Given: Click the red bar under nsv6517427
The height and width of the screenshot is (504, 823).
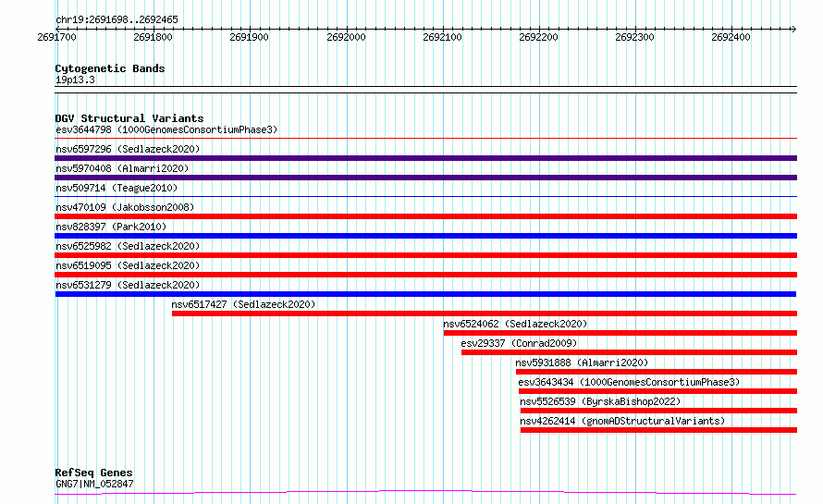Looking at the screenshot, I should (x=485, y=313).
